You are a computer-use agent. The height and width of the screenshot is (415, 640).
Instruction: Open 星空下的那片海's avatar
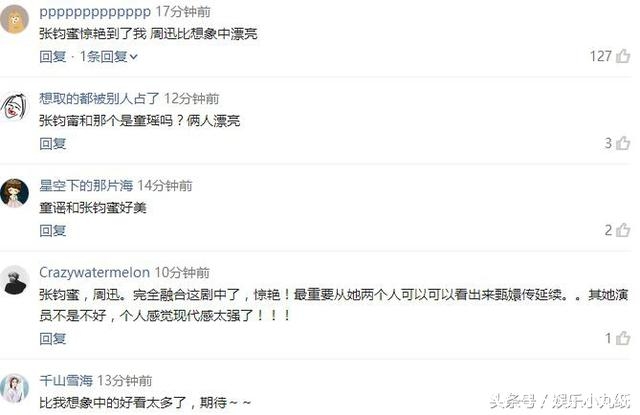click(x=15, y=193)
